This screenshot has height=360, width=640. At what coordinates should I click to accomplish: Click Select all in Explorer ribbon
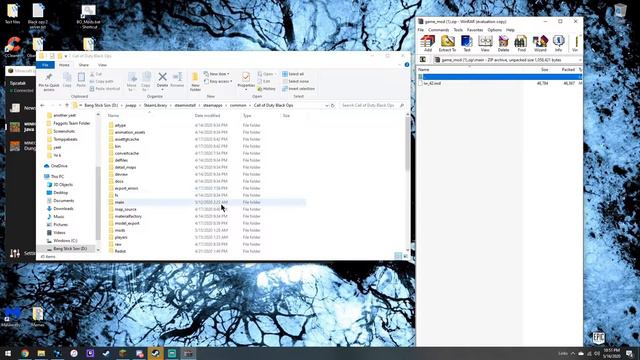coord(293,74)
